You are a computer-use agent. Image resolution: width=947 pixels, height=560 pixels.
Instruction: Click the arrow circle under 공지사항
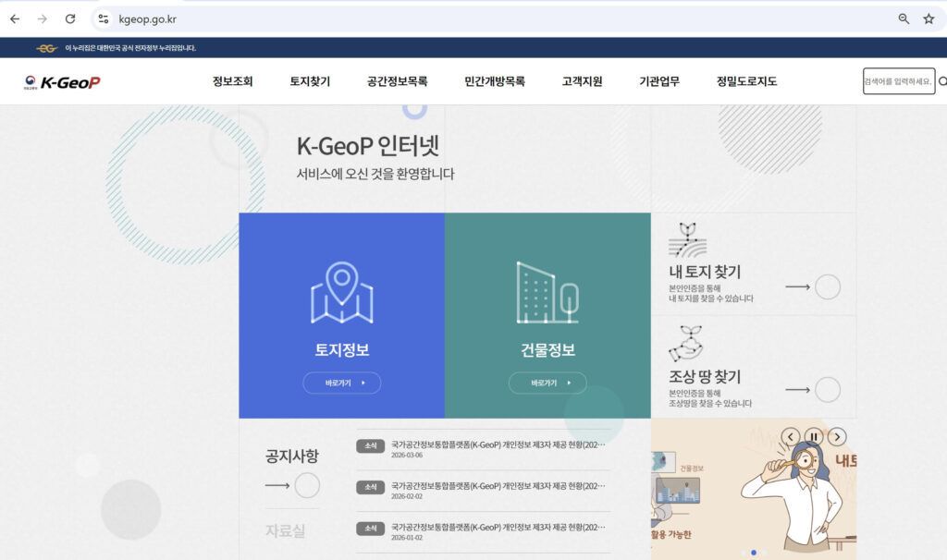click(x=307, y=485)
